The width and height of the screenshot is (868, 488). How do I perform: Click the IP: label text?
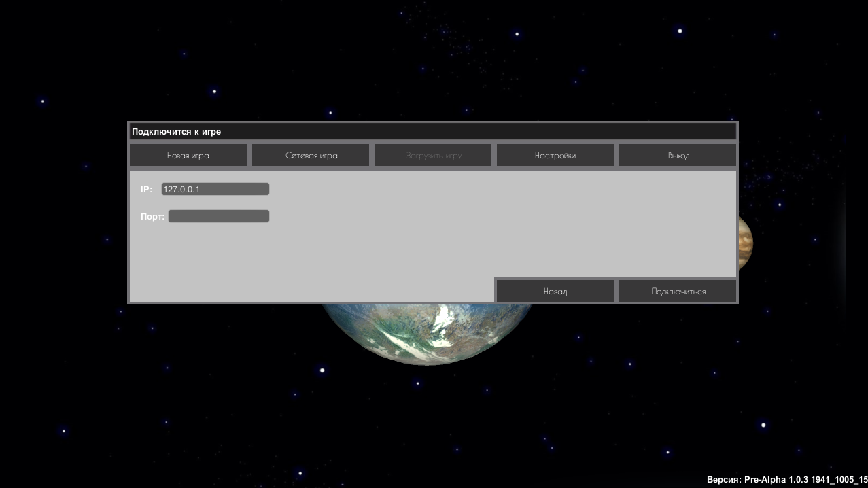point(146,189)
